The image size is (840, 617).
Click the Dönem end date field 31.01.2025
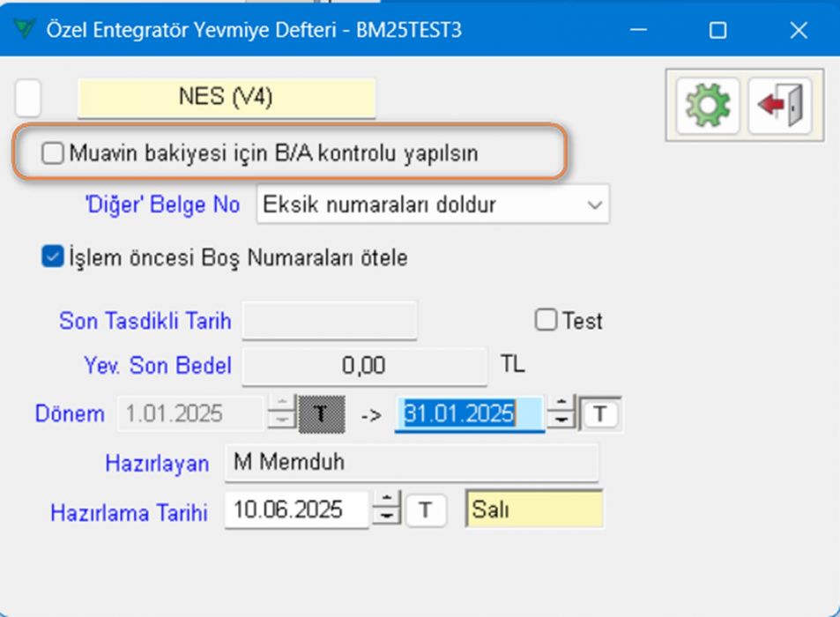coord(467,413)
